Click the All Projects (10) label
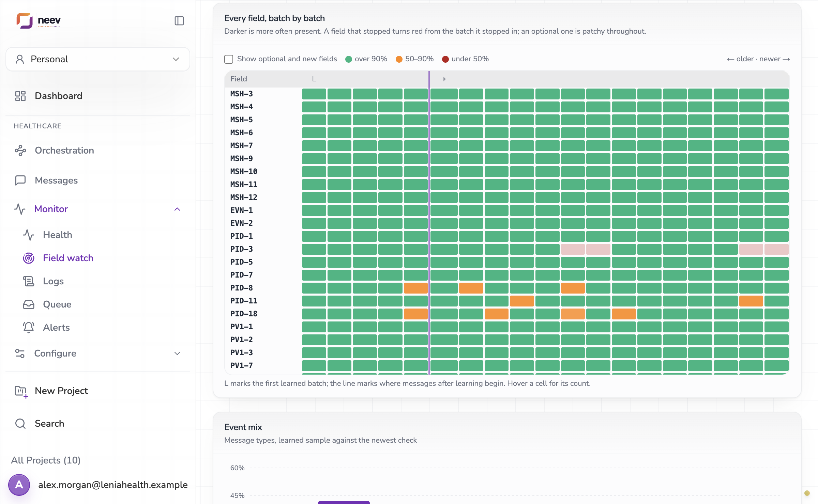This screenshot has height=504, width=818. [x=46, y=460]
